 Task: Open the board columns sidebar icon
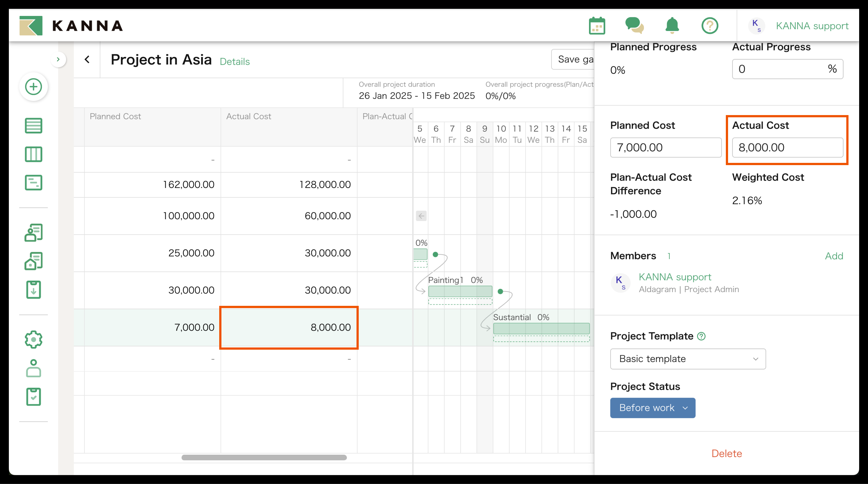pyautogui.click(x=33, y=154)
